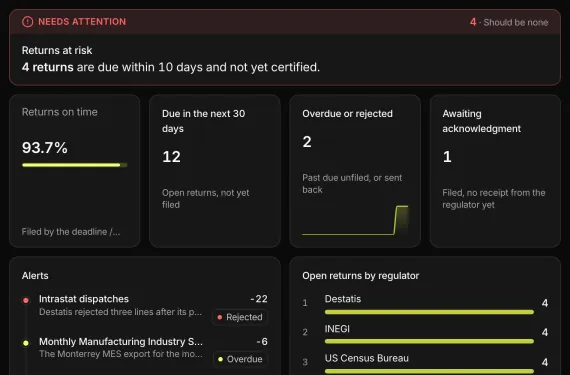Select 'Filed, no receipt from the regulator yet'
The image size is (570, 375).
[494, 198]
